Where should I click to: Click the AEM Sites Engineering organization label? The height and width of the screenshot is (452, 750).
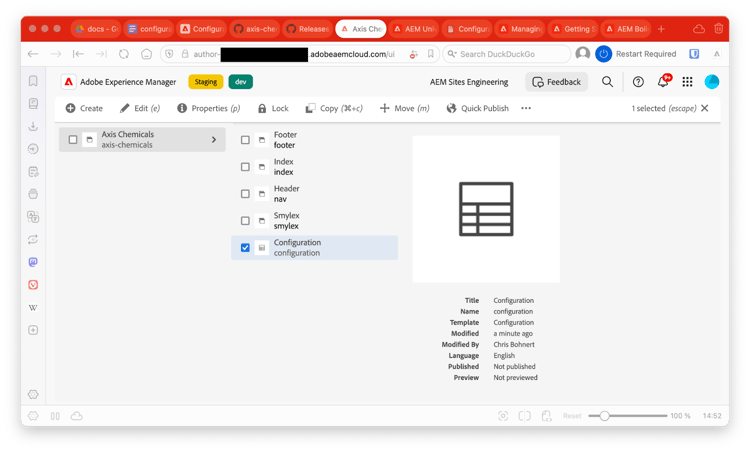pyautogui.click(x=469, y=82)
